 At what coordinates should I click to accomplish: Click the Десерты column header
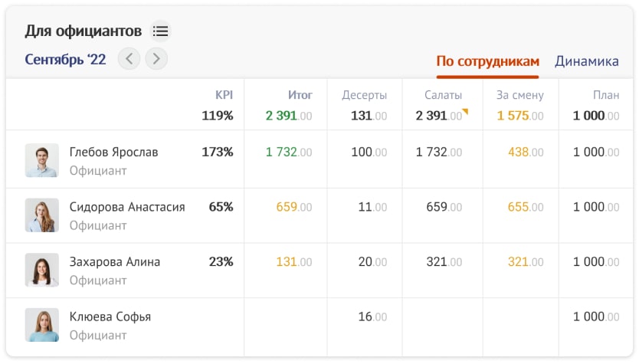point(364,96)
